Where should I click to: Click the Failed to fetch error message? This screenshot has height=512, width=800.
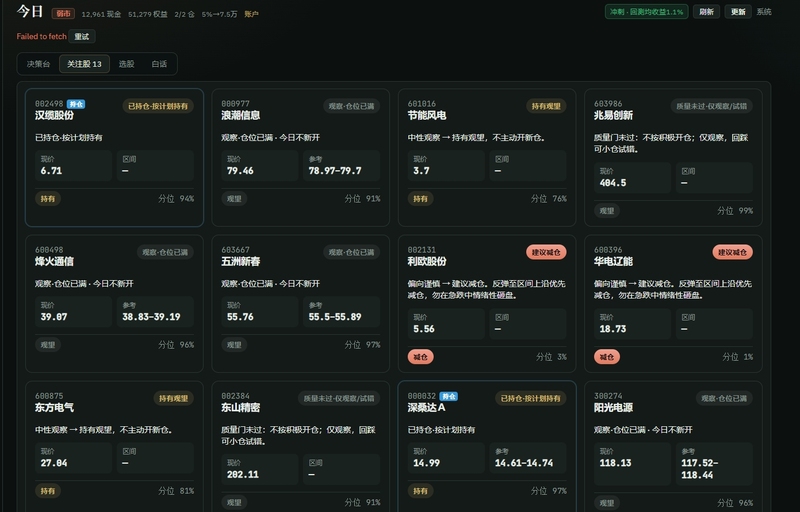(41, 36)
